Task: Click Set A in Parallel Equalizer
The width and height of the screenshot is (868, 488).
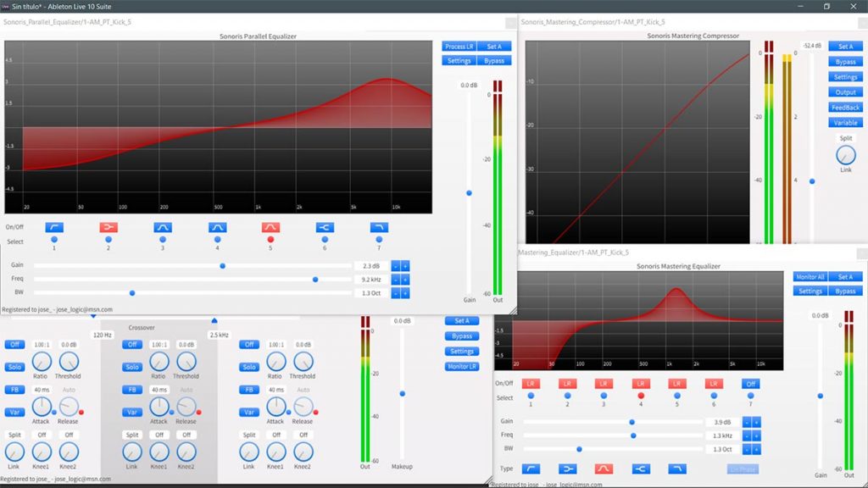Action: tap(494, 47)
